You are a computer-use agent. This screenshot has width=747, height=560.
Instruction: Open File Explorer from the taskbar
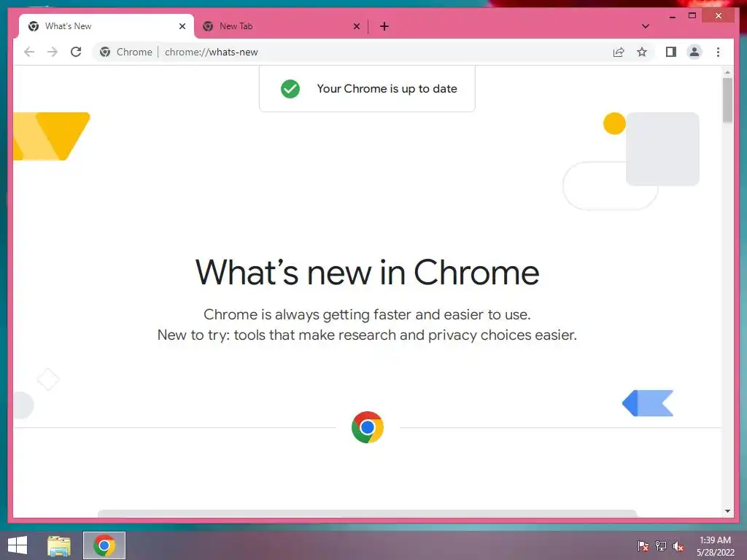(59, 545)
